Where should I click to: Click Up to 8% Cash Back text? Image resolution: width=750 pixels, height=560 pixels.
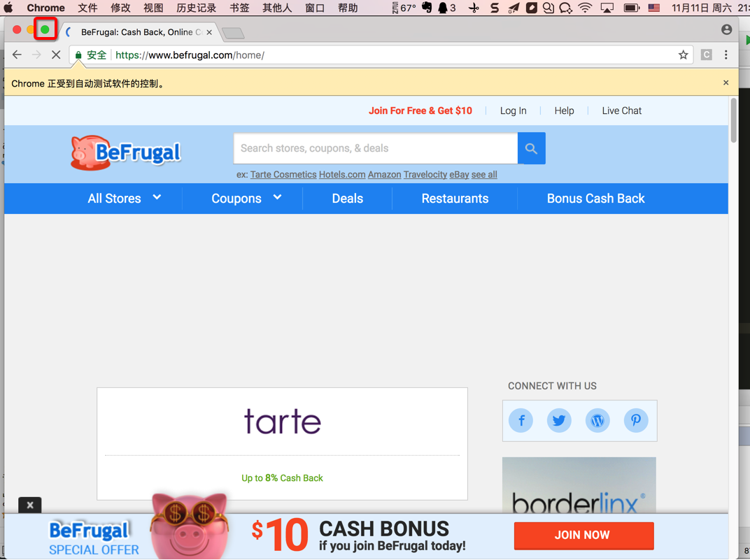point(282,478)
